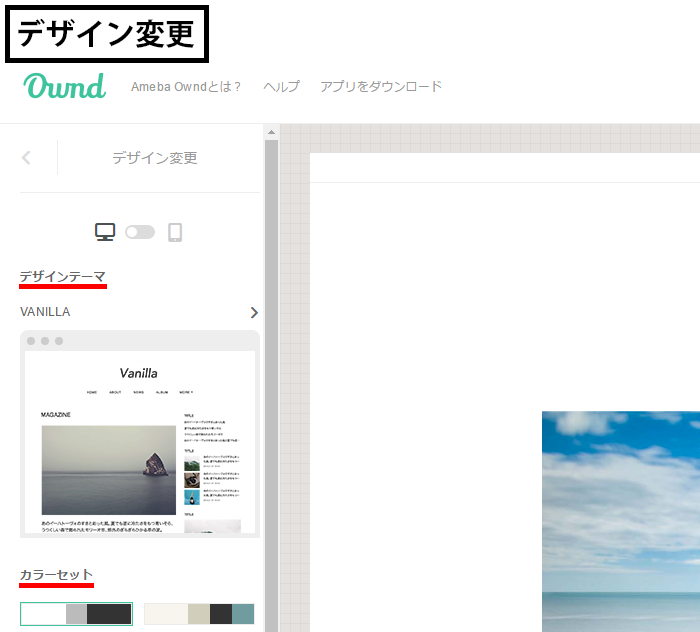Toggle the desktop/mobile preview switch
The image size is (700, 632).
[140, 232]
